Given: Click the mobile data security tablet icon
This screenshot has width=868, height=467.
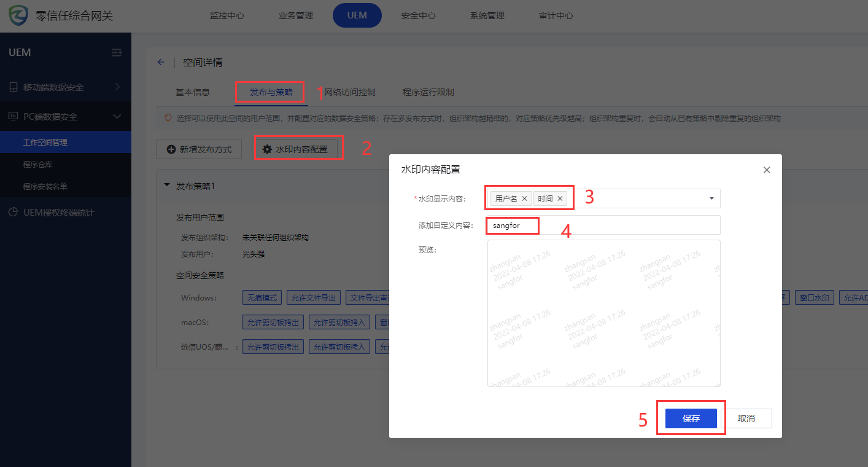Looking at the screenshot, I should (x=13, y=87).
